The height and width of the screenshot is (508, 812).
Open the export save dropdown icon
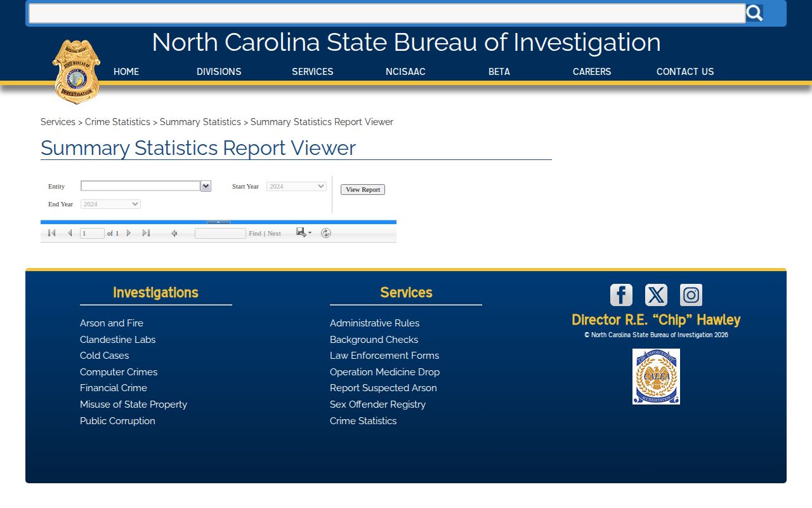coord(303,232)
